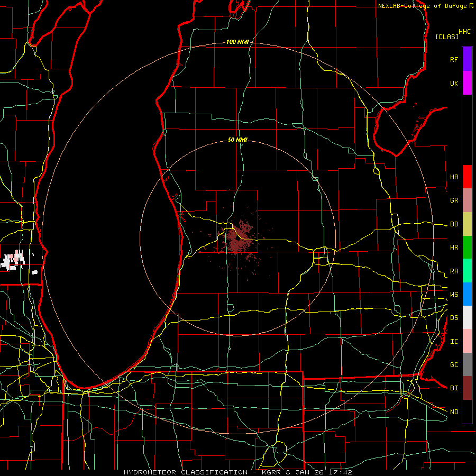This screenshot has height=476, width=476.
Task: Click the 'BI' legend label
Action: coord(454,388)
